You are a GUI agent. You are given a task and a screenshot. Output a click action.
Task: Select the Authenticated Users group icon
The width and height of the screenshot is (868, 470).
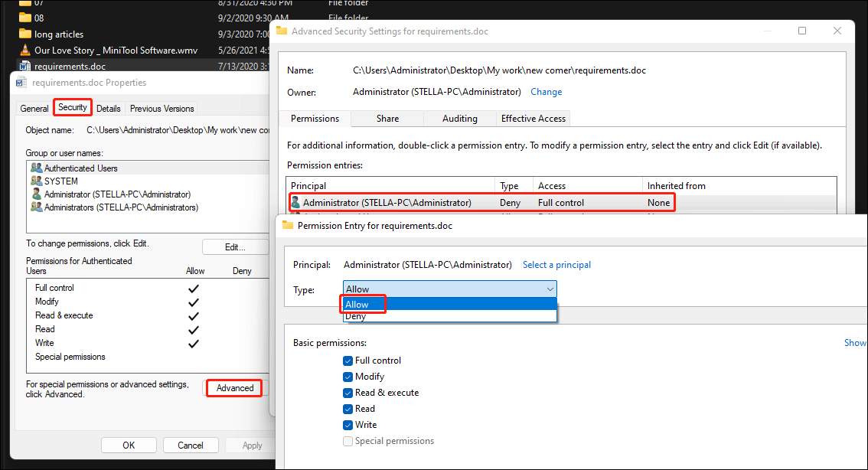click(x=36, y=168)
